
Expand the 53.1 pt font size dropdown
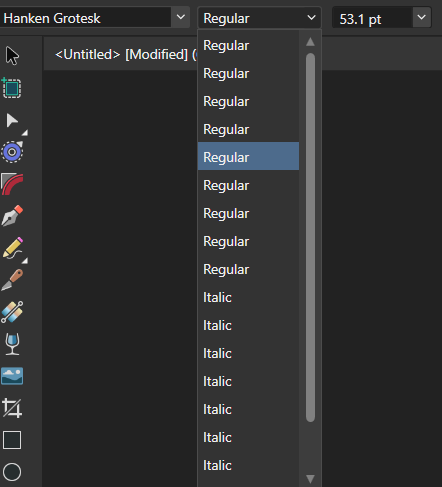coord(422,17)
